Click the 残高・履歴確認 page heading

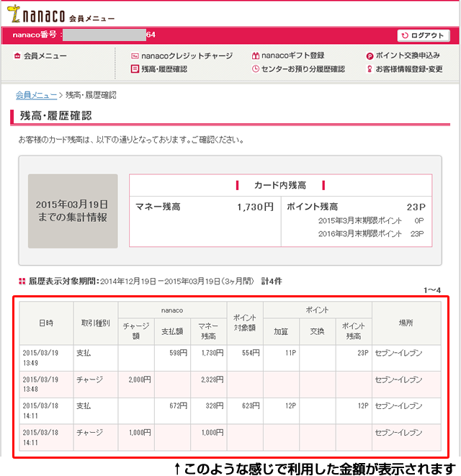point(56,116)
